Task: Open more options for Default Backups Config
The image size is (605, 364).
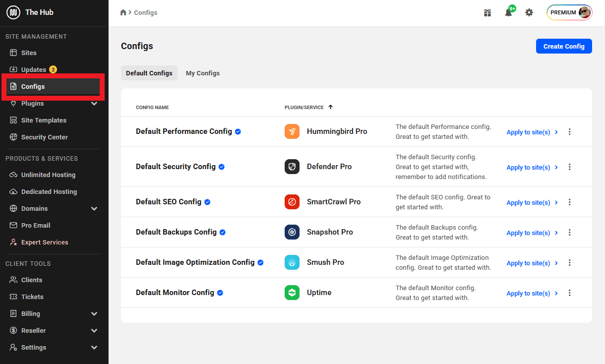Action: [x=569, y=233]
